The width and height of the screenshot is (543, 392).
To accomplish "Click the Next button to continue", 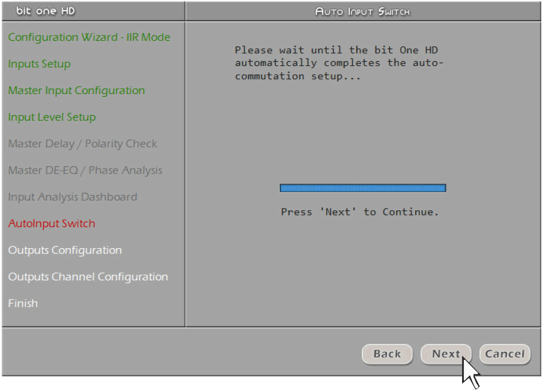I will point(446,354).
